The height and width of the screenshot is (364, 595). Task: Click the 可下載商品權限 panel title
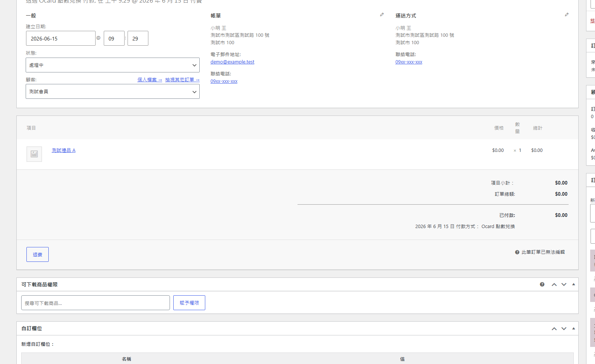coord(39,285)
